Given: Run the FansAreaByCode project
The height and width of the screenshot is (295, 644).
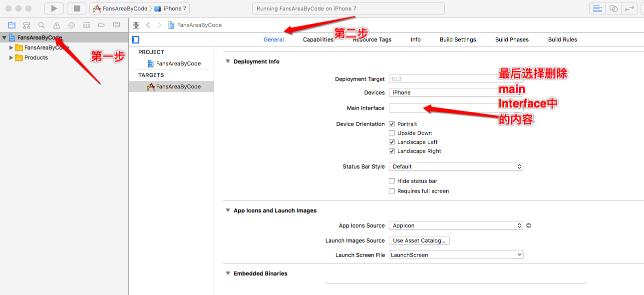Looking at the screenshot, I should click(54, 8).
